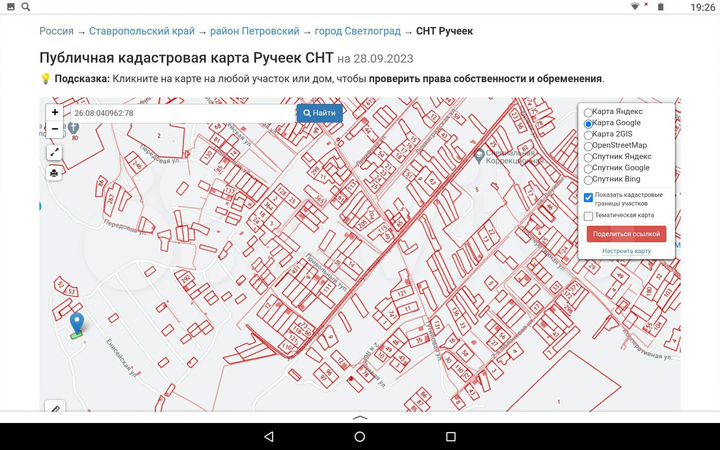Click the blue location marker on map
Screen dimensions: 720x450
pyautogui.click(x=77, y=324)
